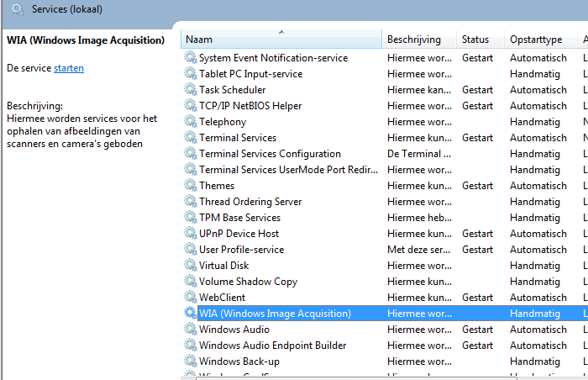Click the gear icon beside WebClient

click(x=191, y=298)
